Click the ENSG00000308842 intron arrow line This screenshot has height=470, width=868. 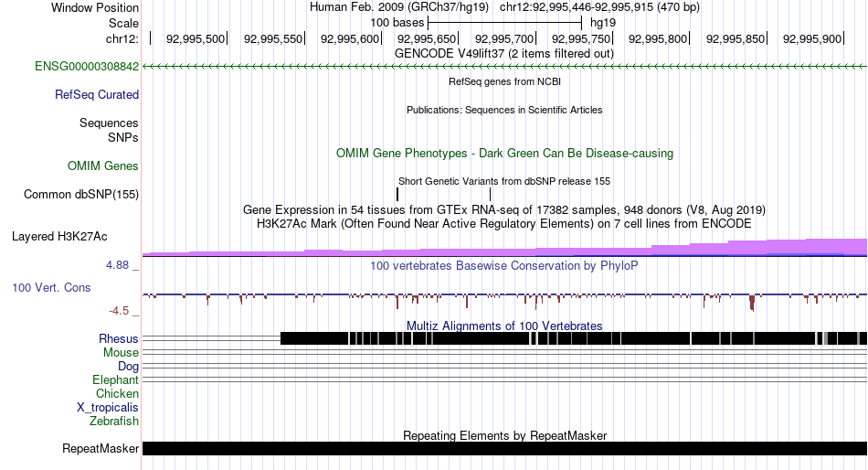point(504,67)
